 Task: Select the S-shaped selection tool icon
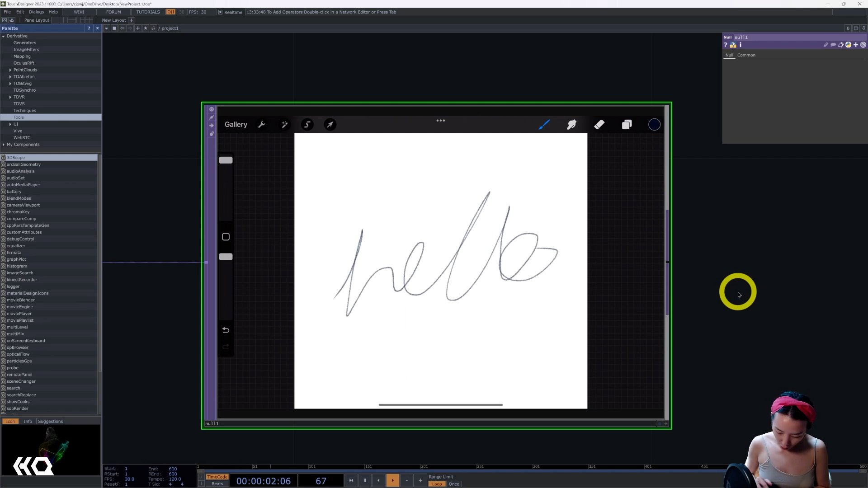[x=307, y=125]
